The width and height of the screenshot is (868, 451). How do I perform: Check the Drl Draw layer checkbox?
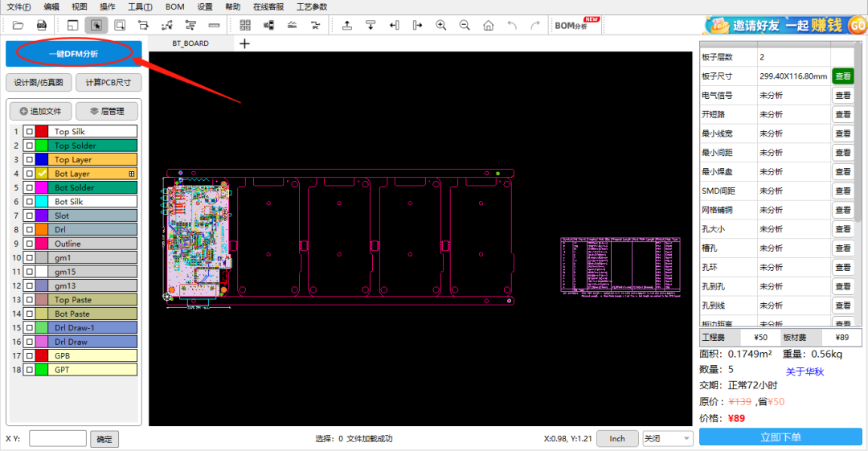[x=29, y=342]
